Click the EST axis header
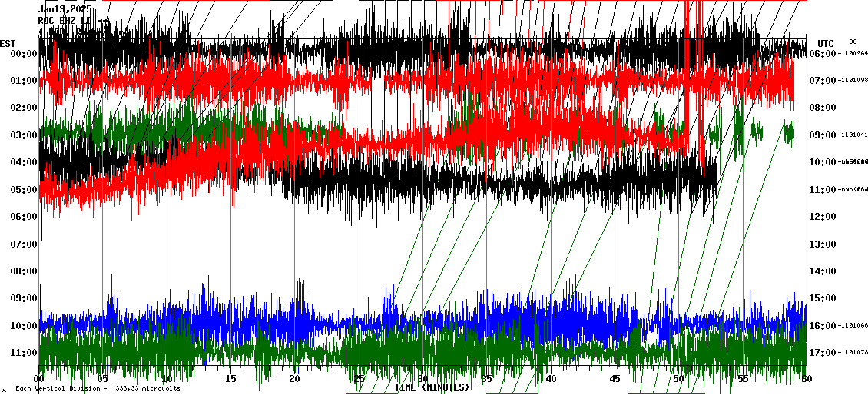 tap(8, 43)
